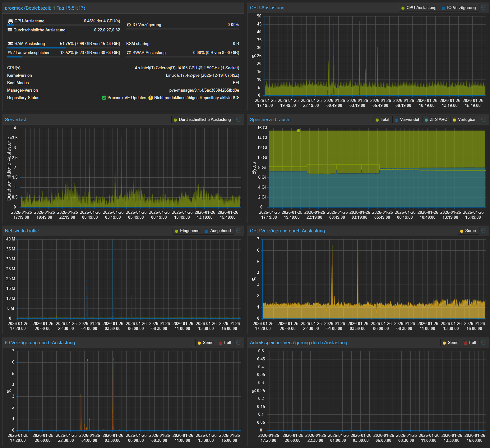Toggle Some series in Arbeitsspeicher Verzögerung chart

click(451, 343)
